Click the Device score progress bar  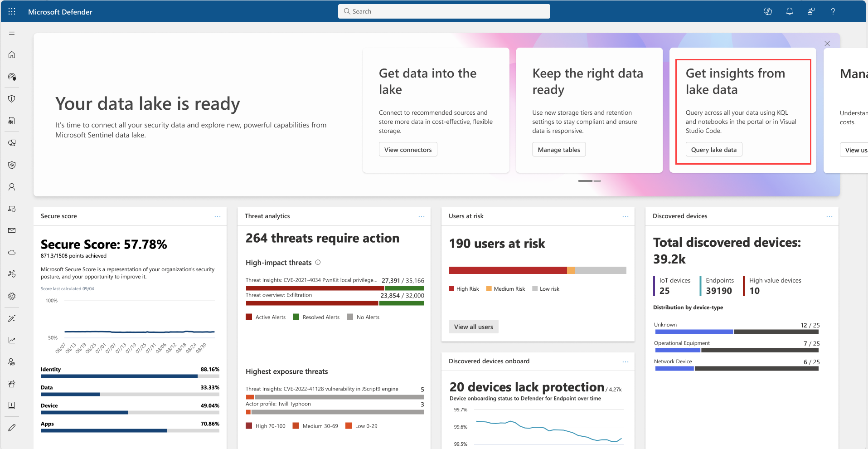(130, 412)
